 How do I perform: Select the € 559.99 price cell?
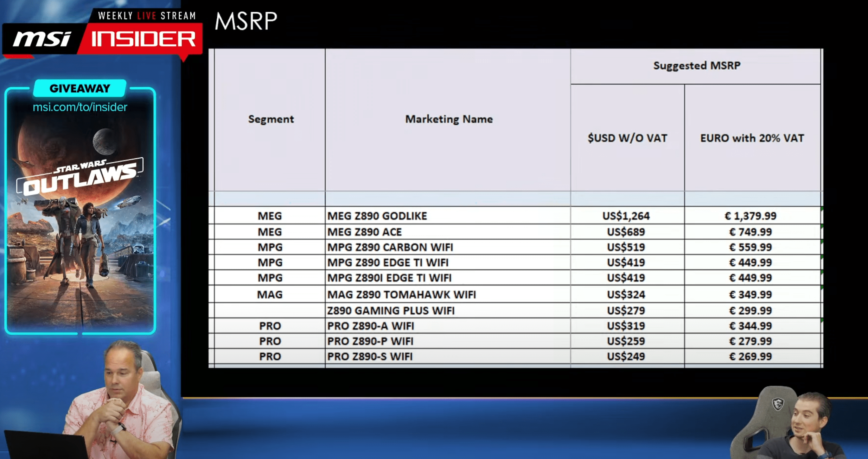pos(752,247)
